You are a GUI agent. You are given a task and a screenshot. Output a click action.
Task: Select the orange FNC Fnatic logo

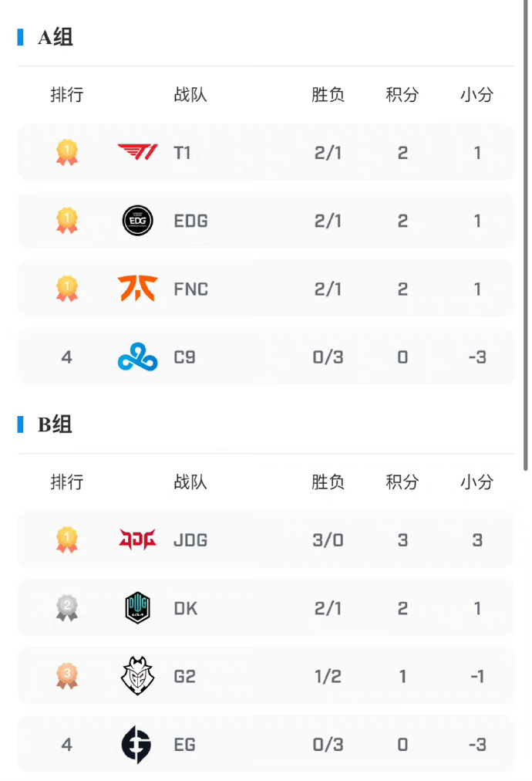point(137,289)
